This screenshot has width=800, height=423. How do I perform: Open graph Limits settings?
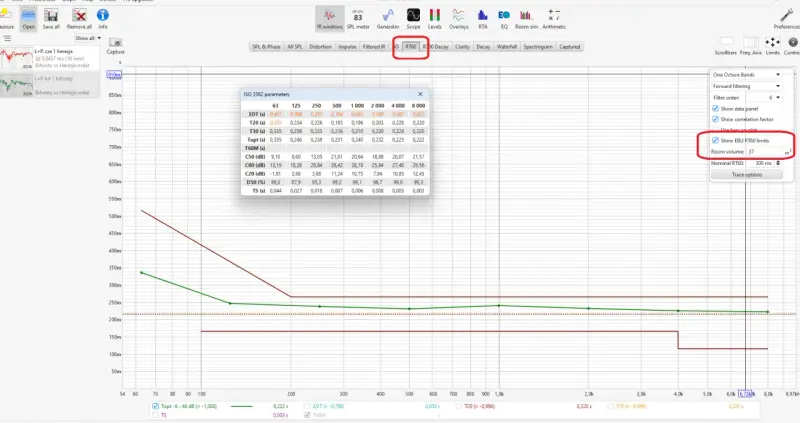[772, 45]
